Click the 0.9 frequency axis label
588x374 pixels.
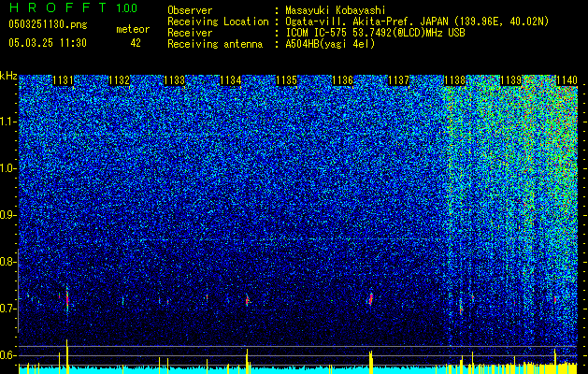click(7, 215)
